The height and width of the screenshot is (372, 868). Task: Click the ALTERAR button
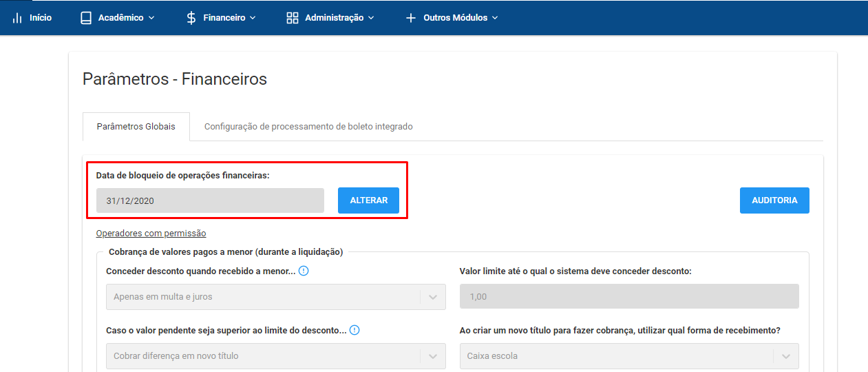point(369,200)
